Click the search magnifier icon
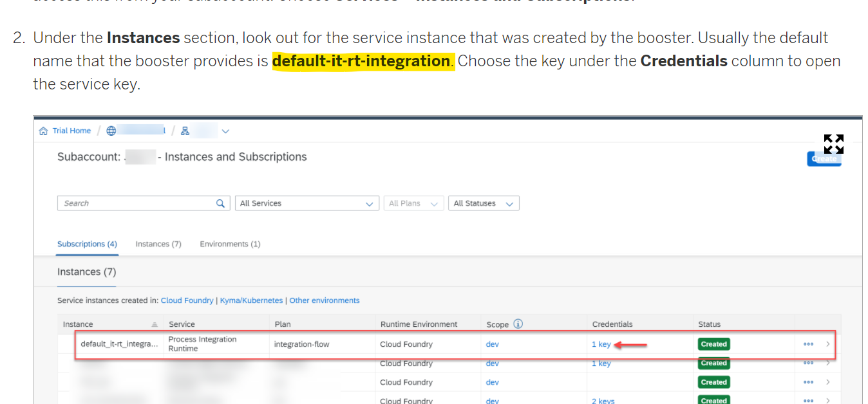 click(x=222, y=203)
